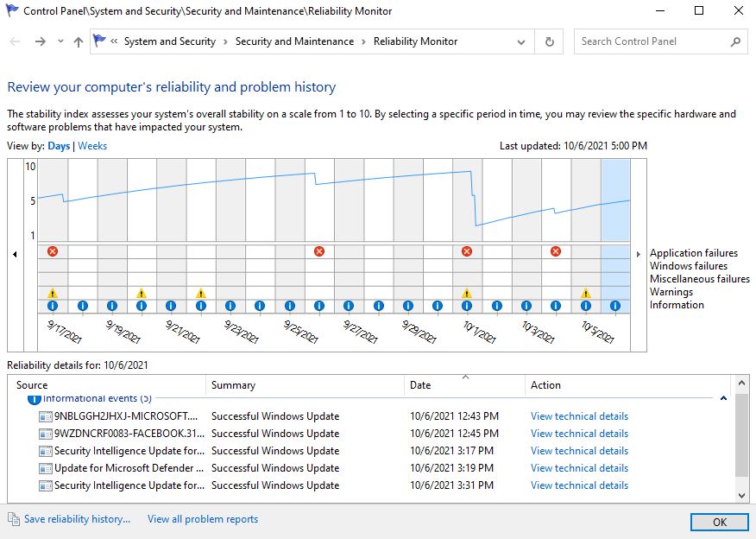Viewport: 756px width, 539px height.
Task: Go back using the Back arrow
Action: [x=15, y=41]
